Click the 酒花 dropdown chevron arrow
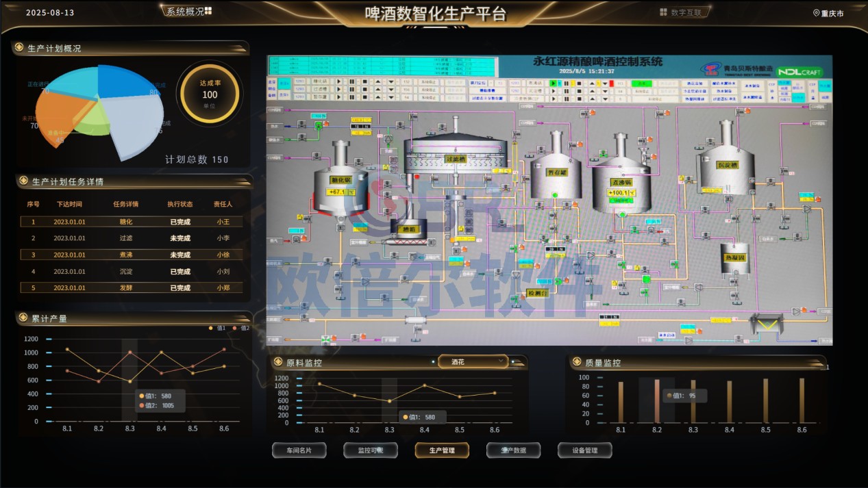Image resolution: width=868 pixels, height=488 pixels. coord(501,361)
